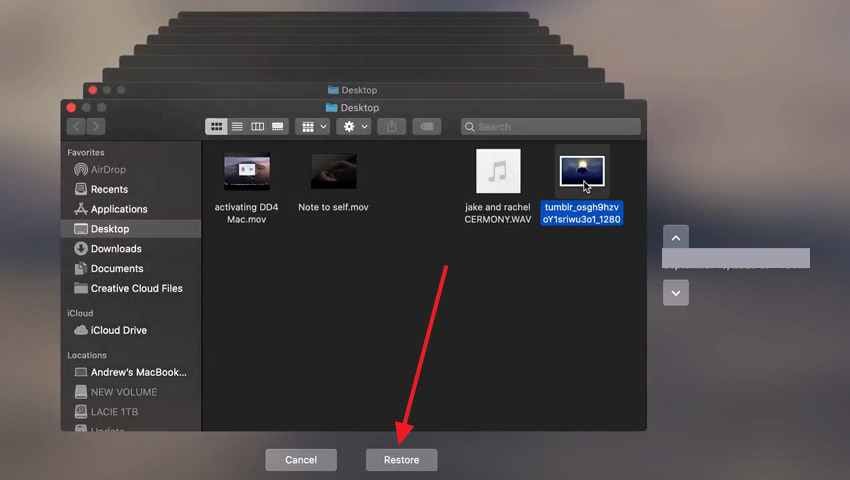Select jake and rachel CERMONY.WAV file icon
Screen dimensions: 850x480
[x=498, y=171]
